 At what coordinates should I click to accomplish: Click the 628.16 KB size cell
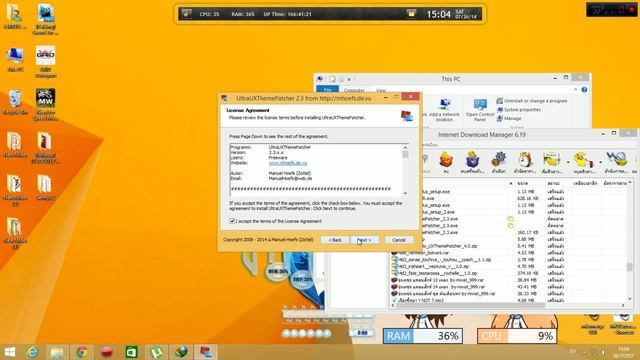[x=528, y=198]
